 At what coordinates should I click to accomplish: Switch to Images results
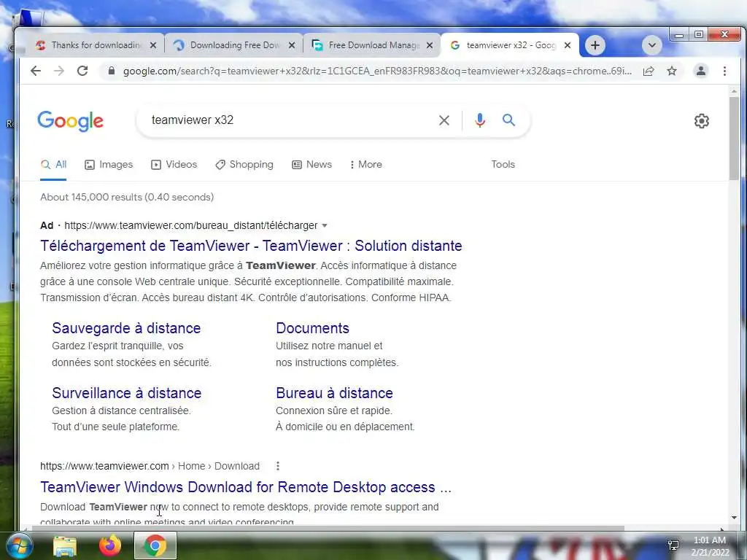[x=109, y=164]
